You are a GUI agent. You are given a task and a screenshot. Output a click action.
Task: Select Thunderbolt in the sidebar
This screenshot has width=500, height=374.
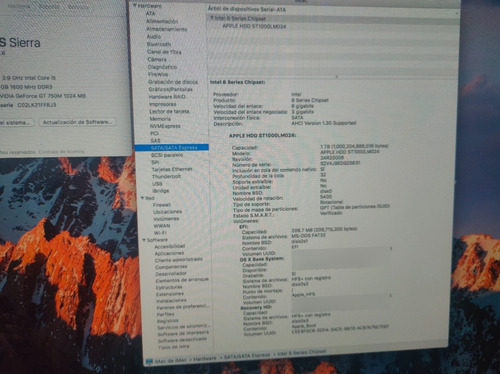(166, 177)
